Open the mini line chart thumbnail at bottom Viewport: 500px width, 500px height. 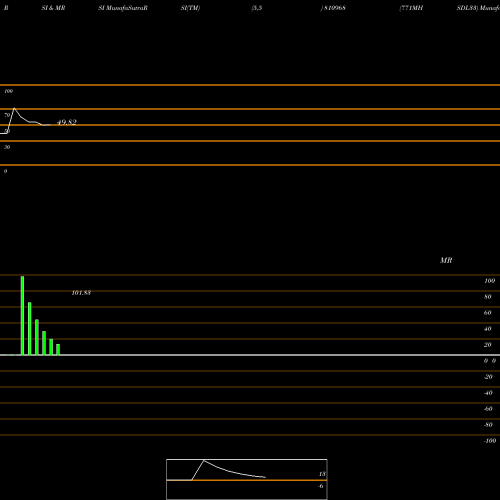point(247,479)
